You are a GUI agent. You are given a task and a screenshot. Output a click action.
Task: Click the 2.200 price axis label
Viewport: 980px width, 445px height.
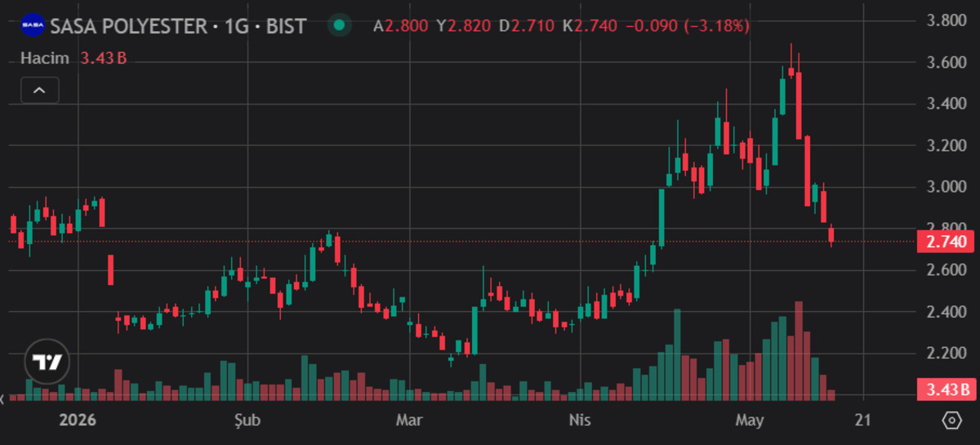[947, 354]
